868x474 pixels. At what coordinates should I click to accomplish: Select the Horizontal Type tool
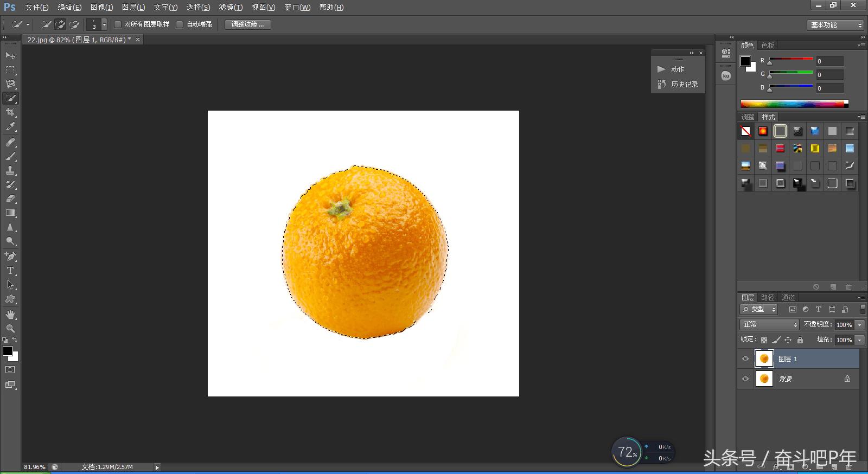coord(10,271)
